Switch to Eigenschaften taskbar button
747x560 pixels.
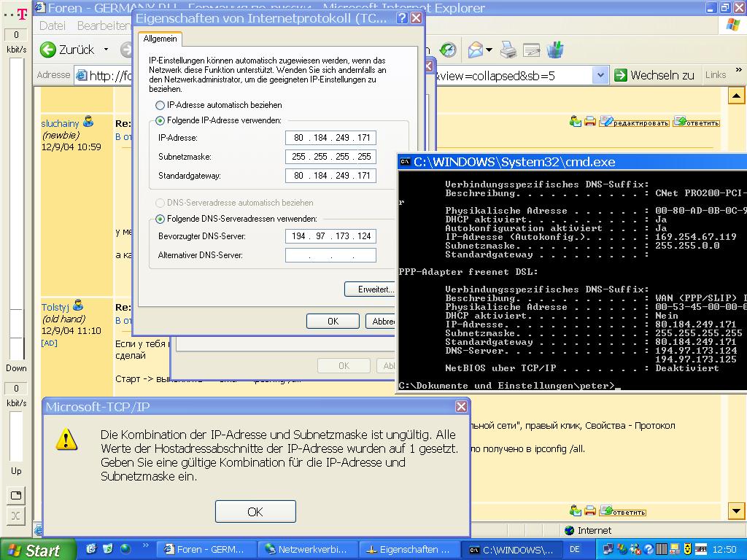[x=409, y=550]
